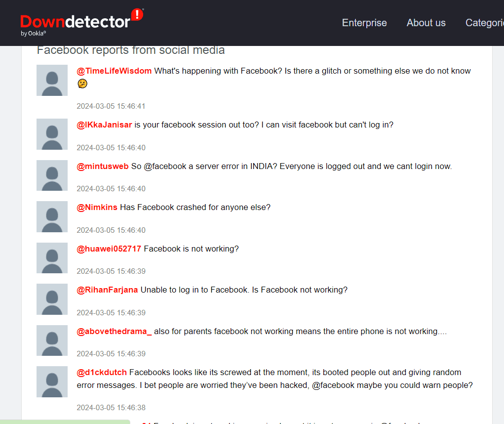Click avatar icon beside @Nimkins post
The width and height of the screenshot is (504, 424).
tap(52, 216)
